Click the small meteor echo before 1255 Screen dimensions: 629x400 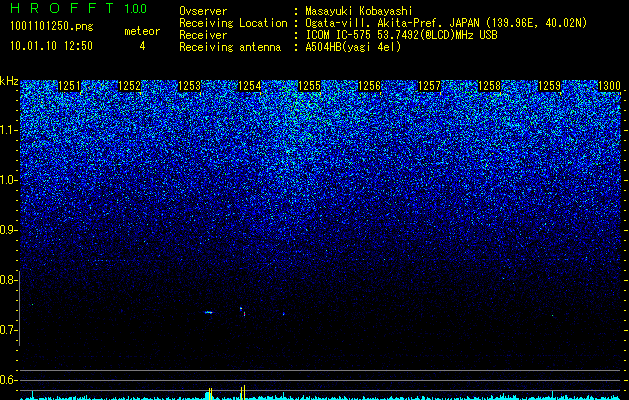pyautogui.click(x=283, y=314)
